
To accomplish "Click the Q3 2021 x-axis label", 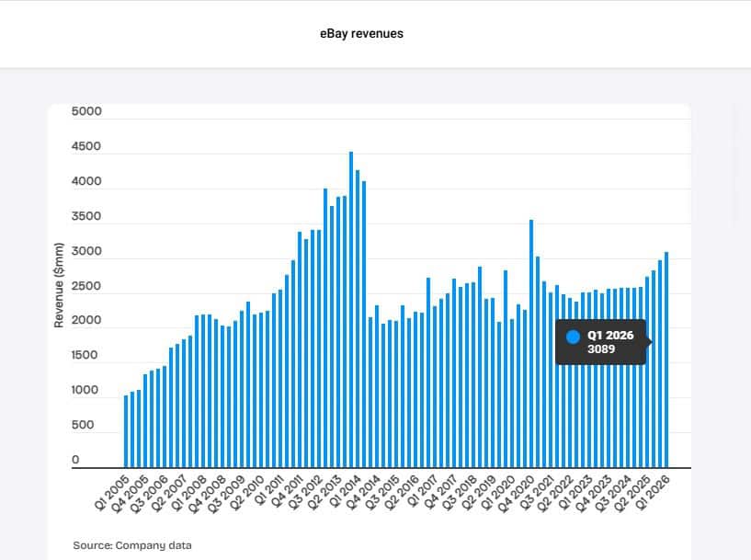I will point(536,494).
